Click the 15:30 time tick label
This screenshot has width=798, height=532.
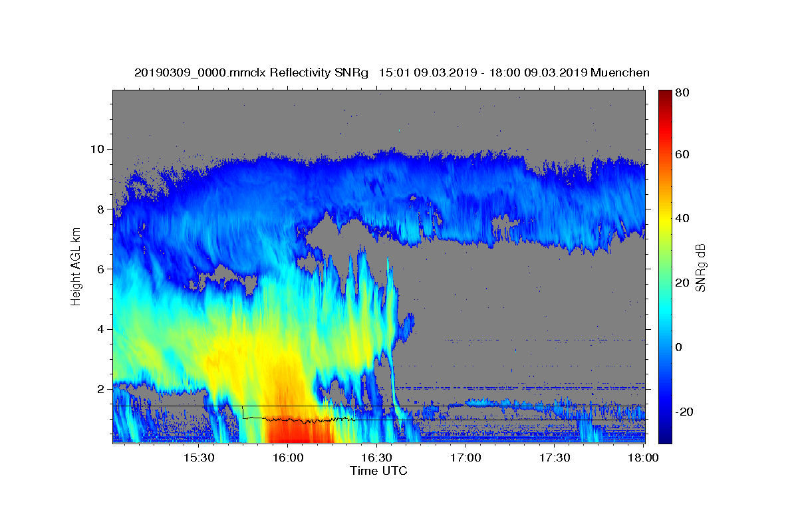pos(199,458)
